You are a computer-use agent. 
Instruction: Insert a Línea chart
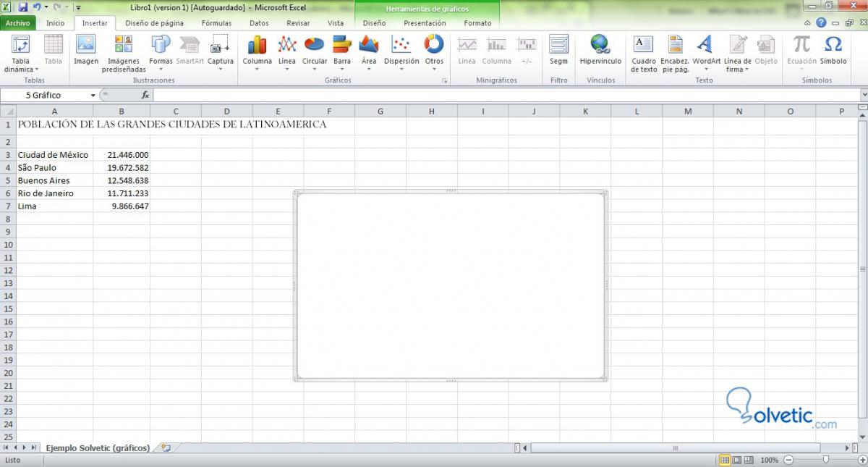point(287,53)
